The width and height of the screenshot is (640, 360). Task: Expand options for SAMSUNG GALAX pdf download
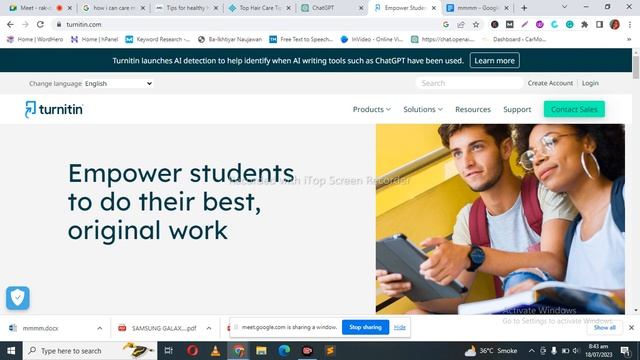point(209,328)
